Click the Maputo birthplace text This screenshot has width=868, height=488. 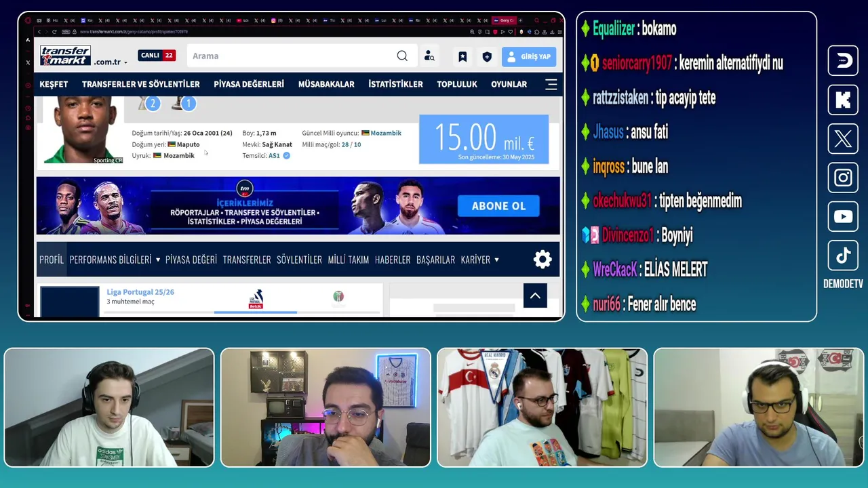point(188,144)
